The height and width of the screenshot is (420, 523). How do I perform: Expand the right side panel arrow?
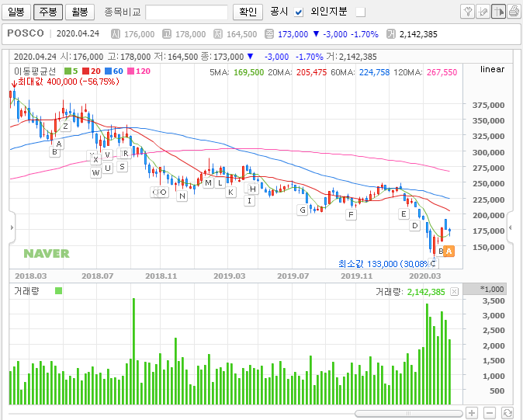511,227
